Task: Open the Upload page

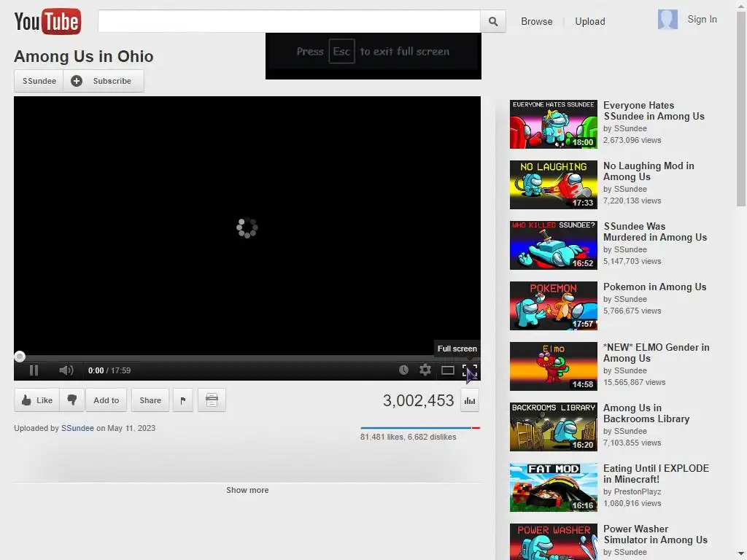Action: click(589, 21)
